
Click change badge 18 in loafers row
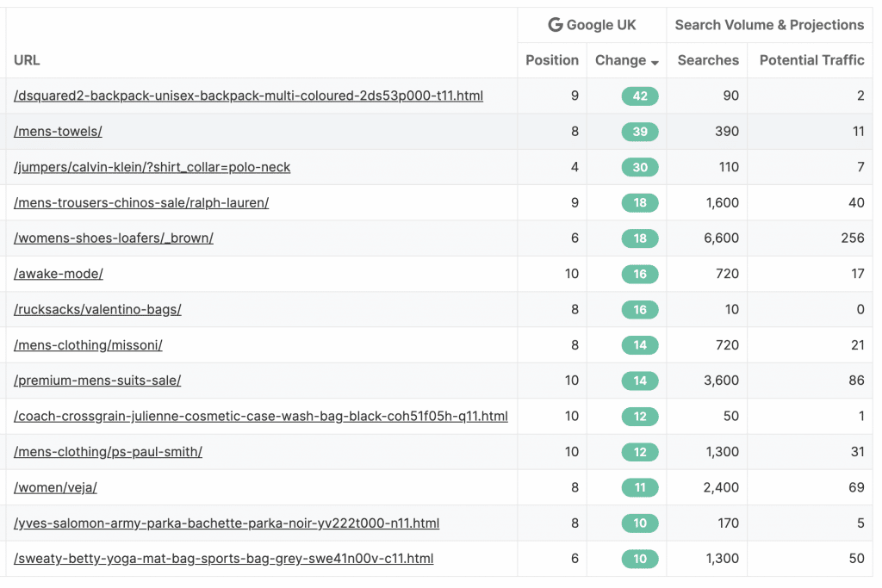(640, 238)
